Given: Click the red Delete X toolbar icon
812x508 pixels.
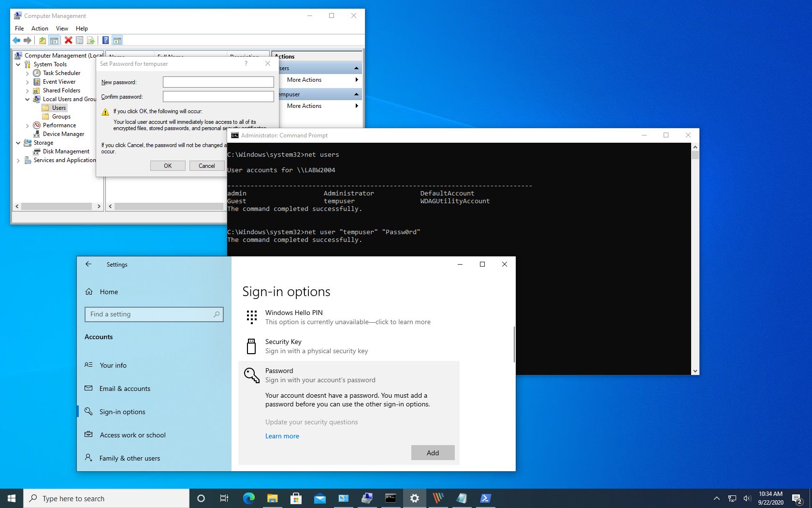Looking at the screenshot, I should (69, 40).
